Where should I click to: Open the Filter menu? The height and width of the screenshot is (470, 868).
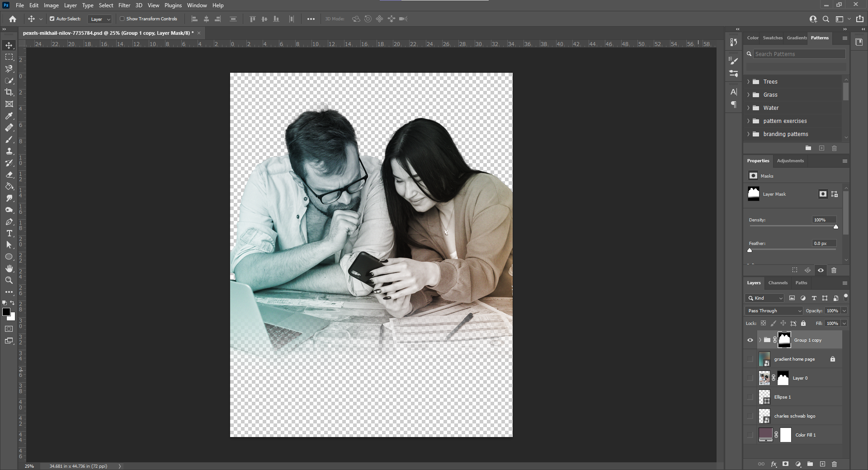[124, 5]
